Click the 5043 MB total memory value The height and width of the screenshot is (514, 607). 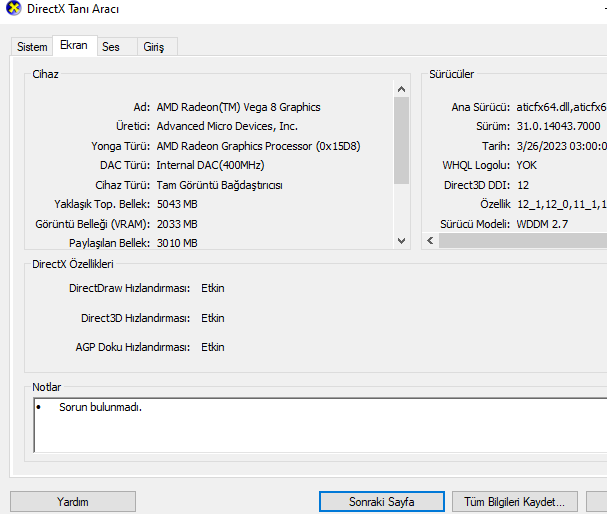pyautogui.click(x=177, y=204)
